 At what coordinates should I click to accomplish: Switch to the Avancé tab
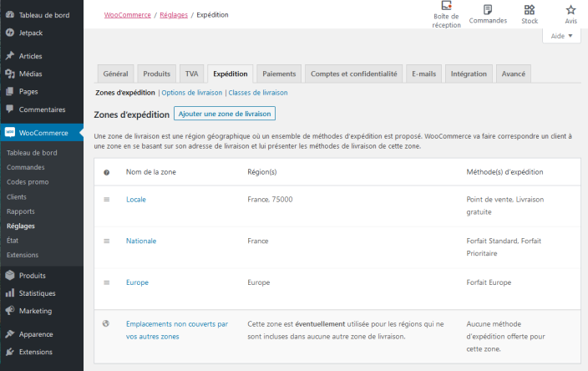[x=514, y=74]
